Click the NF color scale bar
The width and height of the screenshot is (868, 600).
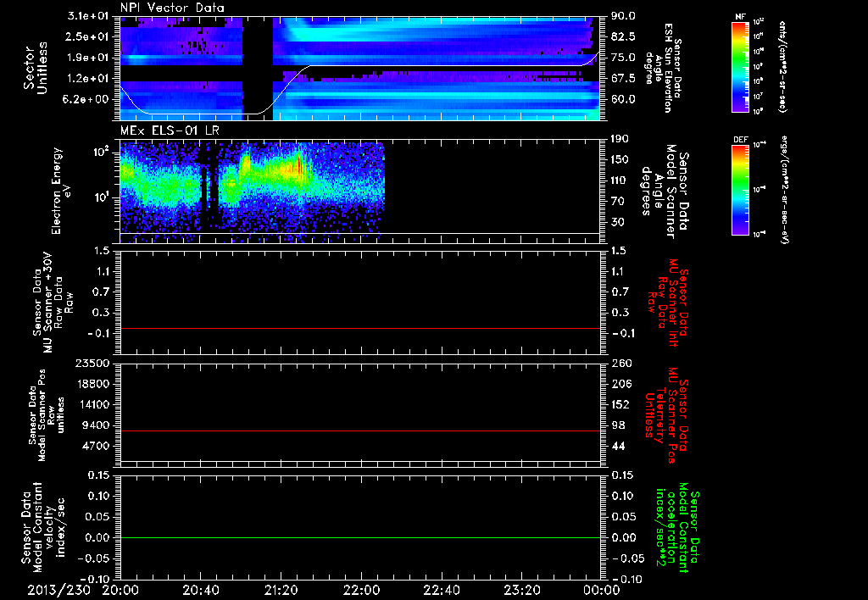tap(740, 66)
